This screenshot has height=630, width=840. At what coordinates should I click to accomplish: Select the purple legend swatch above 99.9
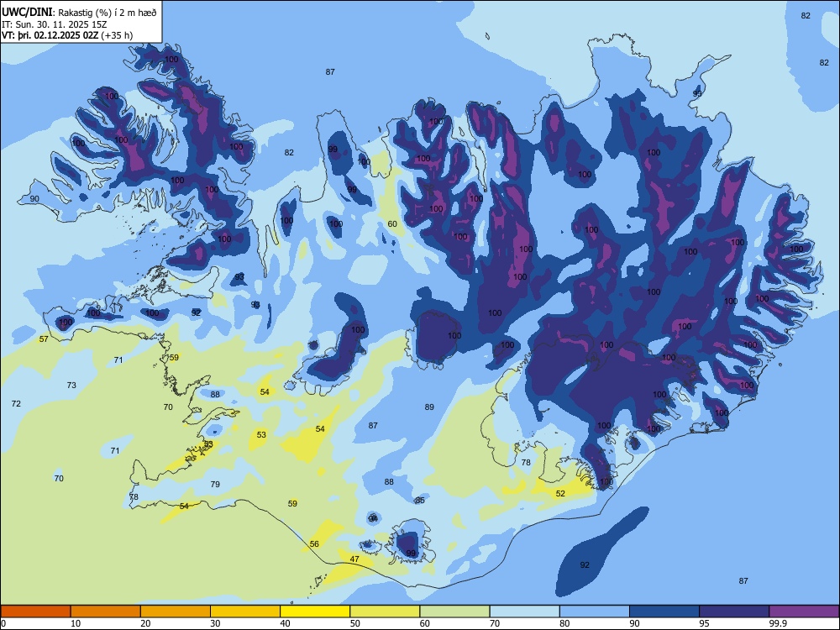point(804,612)
